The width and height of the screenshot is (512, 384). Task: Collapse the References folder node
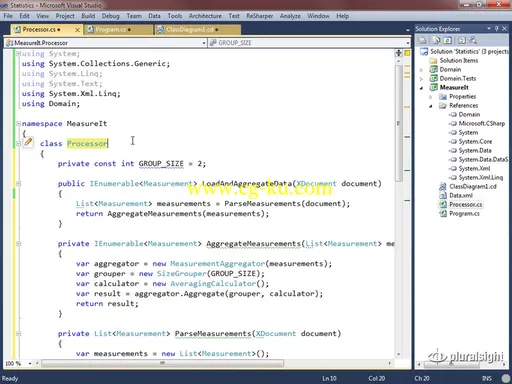(431, 106)
